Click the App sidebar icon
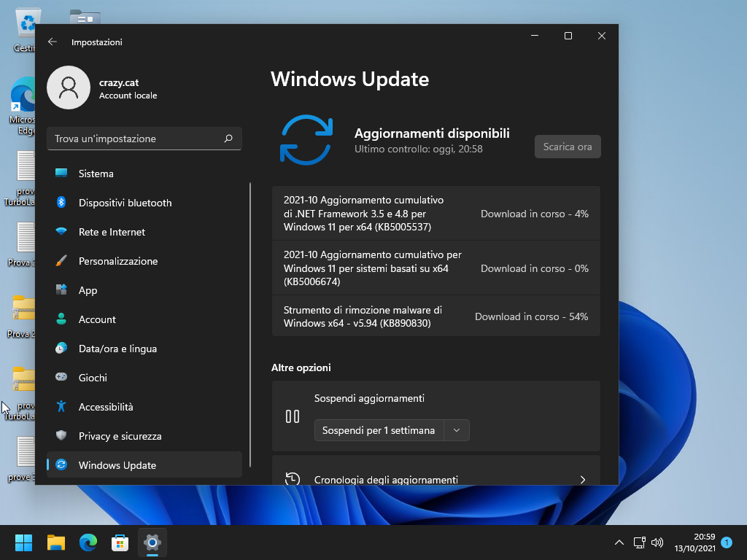Screen dimensions: 747x560 (61, 290)
